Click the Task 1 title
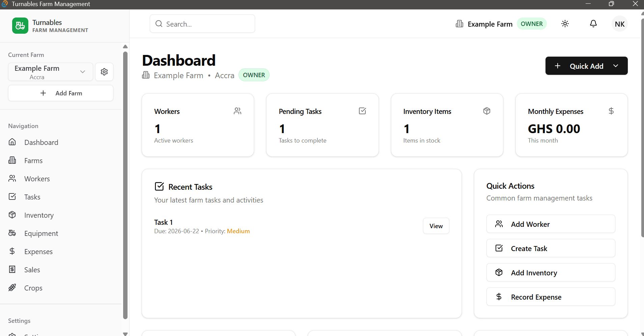The image size is (644, 336). pyautogui.click(x=164, y=222)
